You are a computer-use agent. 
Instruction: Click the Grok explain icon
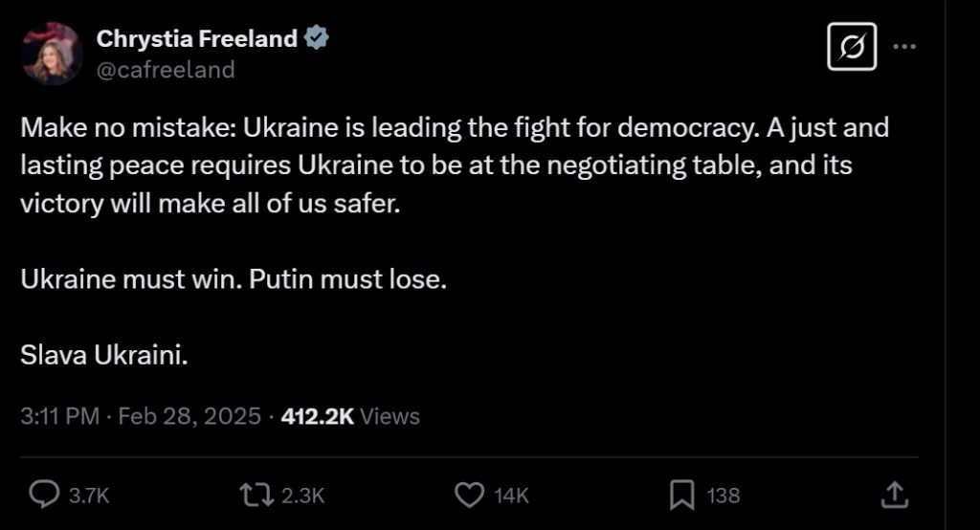[x=851, y=45]
